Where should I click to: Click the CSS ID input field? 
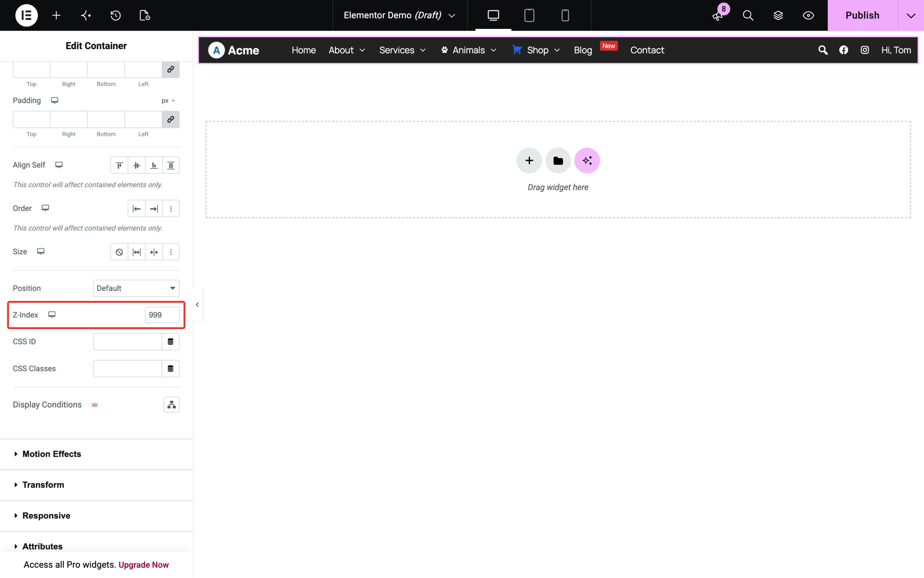point(127,341)
